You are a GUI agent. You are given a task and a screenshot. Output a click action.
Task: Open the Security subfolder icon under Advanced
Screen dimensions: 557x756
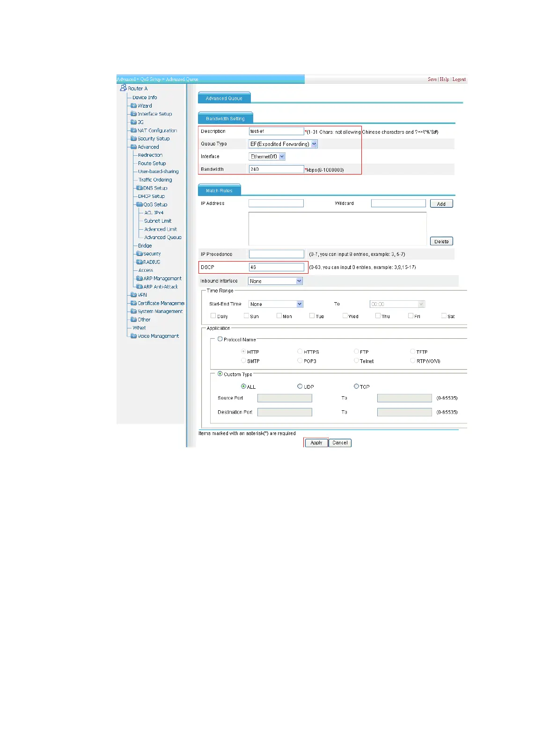pos(139,254)
